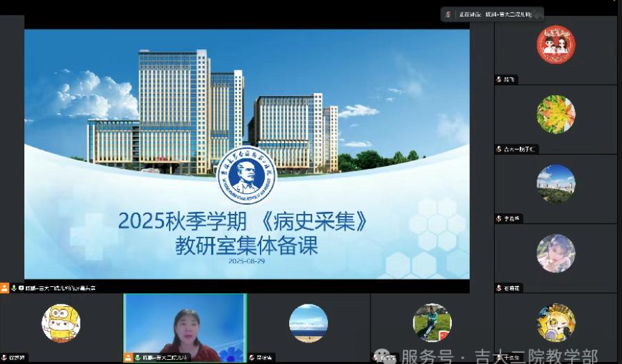Click the slide title '2025秋季学期《病史采集》'
The image size is (622, 364).
[243, 222]
